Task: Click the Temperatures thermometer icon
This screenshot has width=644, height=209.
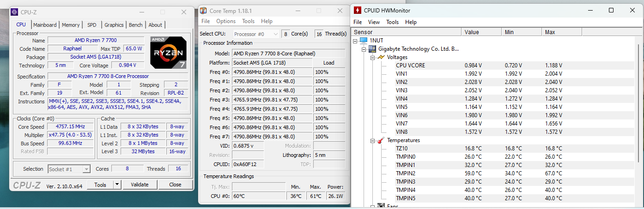Action: (x=381, y=140)
